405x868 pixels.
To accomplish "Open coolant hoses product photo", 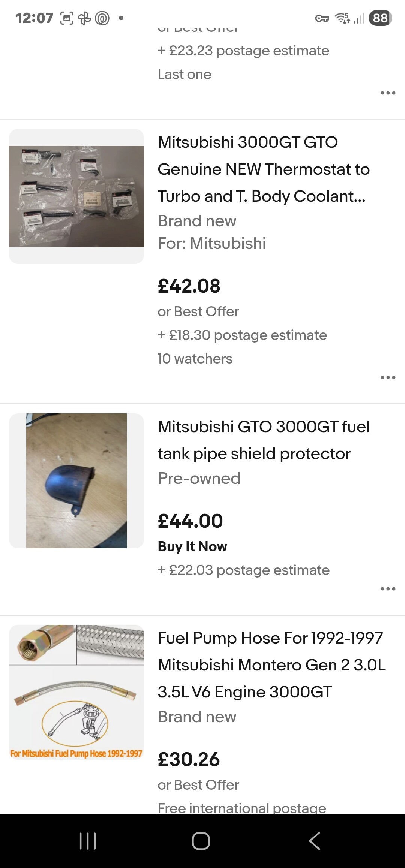I will click(x=76, y=196).
